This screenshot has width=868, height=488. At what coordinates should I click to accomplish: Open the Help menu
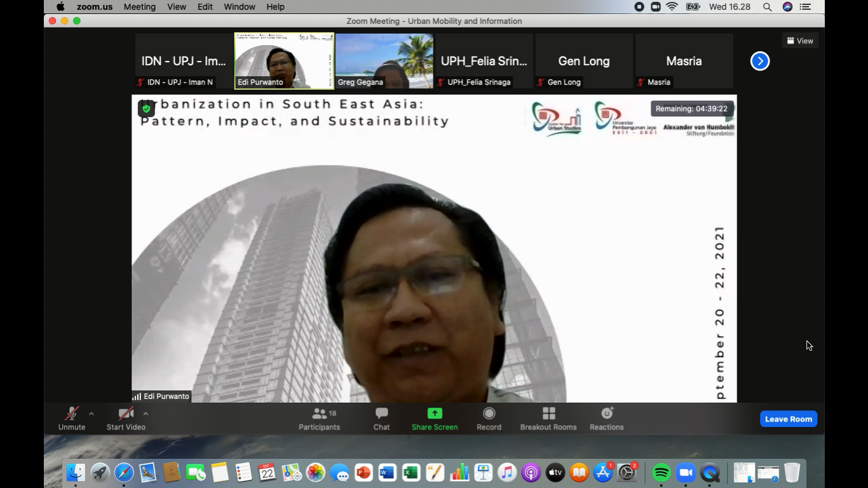(x=275, y=6)
